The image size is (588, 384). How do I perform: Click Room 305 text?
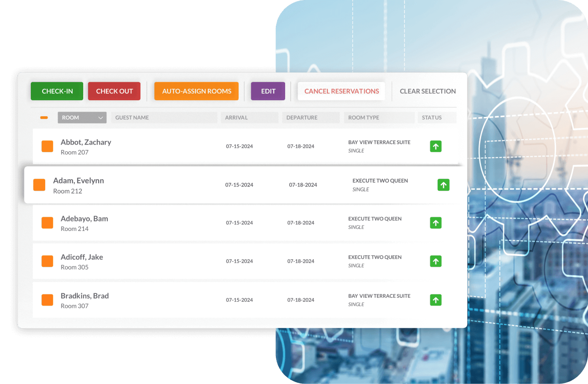coord(74,267)
